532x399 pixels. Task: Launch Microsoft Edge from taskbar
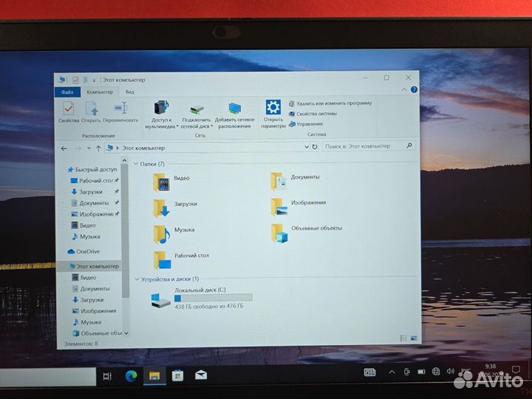click(x=132, y=376)
